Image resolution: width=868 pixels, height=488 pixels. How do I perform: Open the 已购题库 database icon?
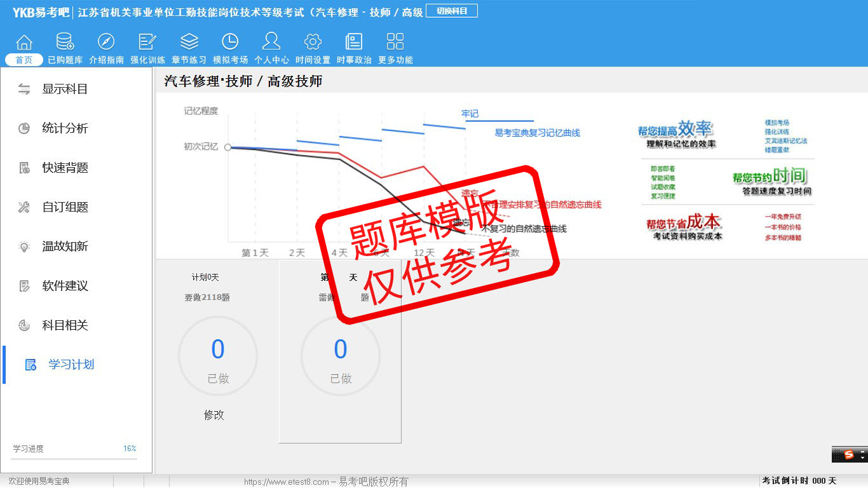(65, 42)
